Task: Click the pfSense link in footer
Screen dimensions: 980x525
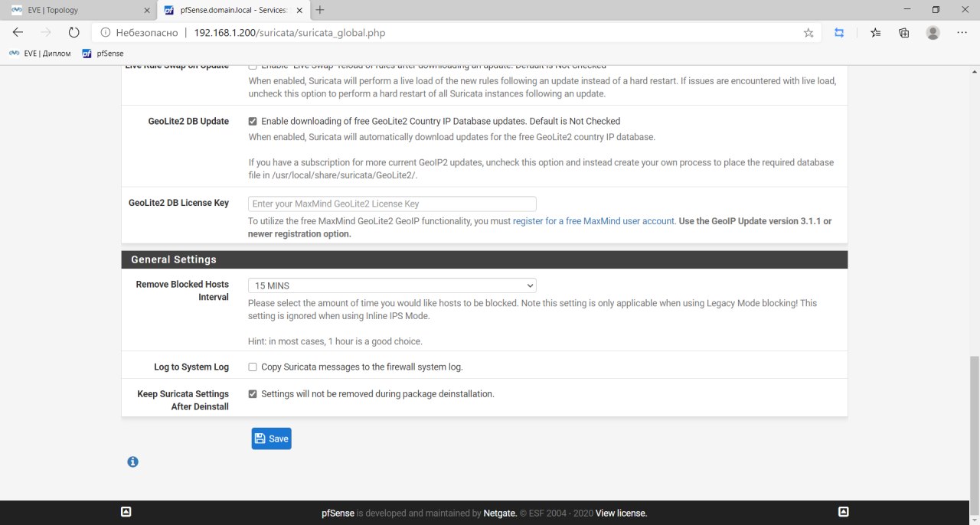Action: (x=338, y=513)
